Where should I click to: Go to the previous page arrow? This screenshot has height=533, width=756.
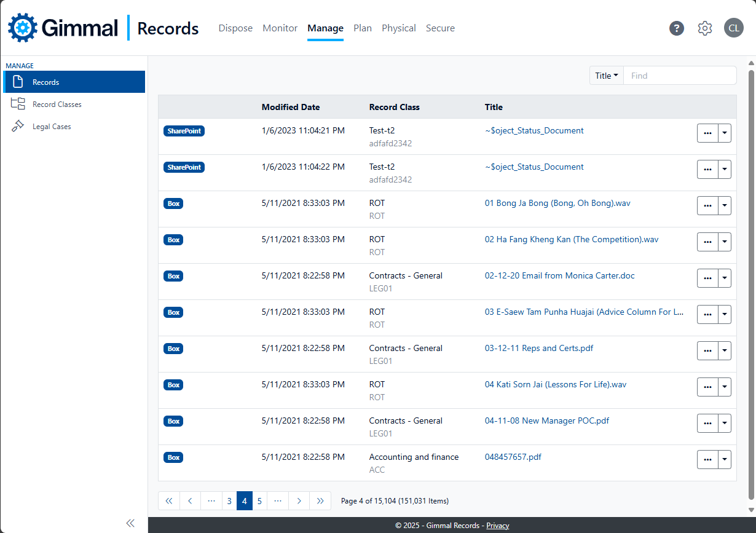(x=190, y=501)
